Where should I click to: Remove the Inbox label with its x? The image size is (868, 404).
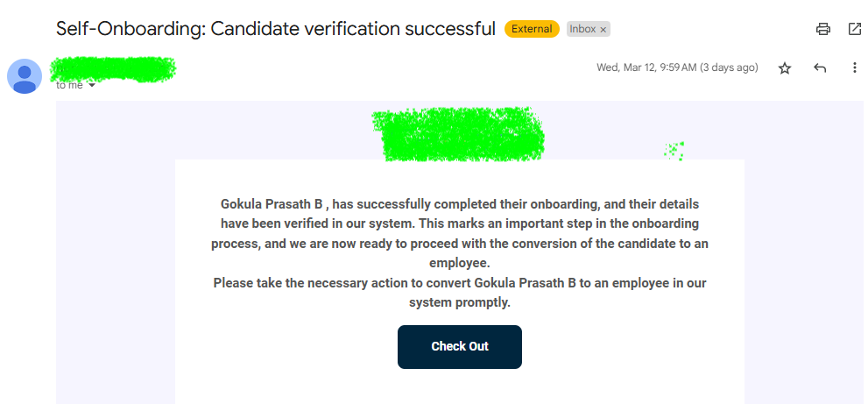603,30
